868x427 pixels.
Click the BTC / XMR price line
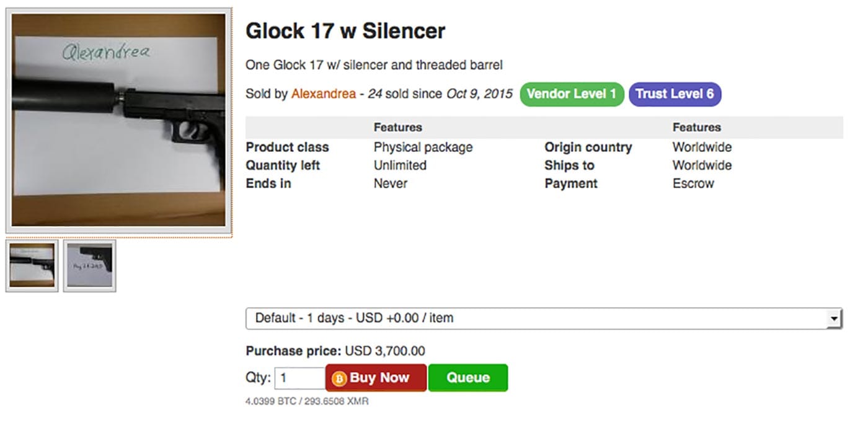[x=307, y=402]
